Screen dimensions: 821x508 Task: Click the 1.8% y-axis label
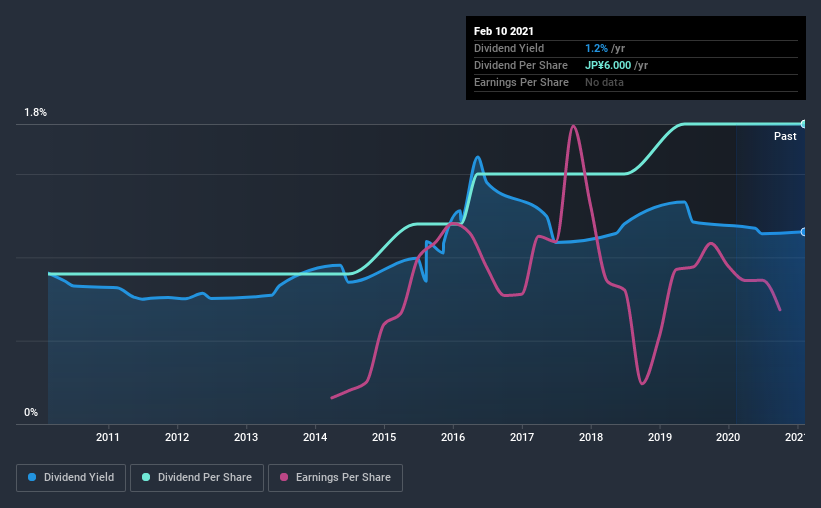tap(36, 113)
